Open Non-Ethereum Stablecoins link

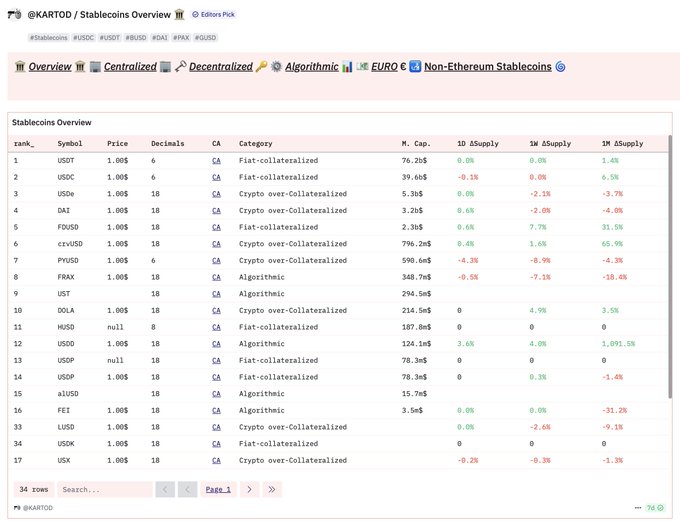(488, 67)
